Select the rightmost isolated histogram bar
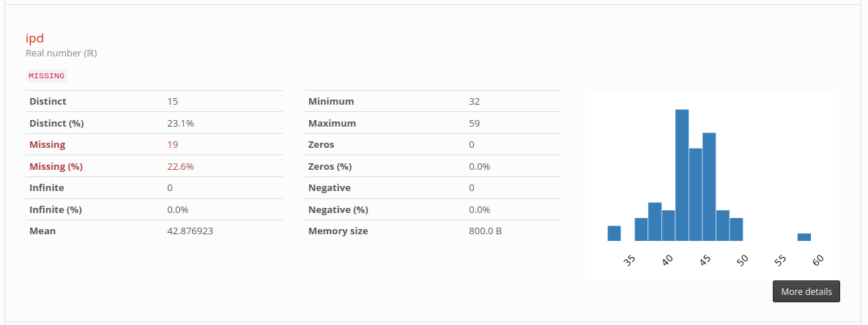Screen dimensions: 868x325 (804, 237)
